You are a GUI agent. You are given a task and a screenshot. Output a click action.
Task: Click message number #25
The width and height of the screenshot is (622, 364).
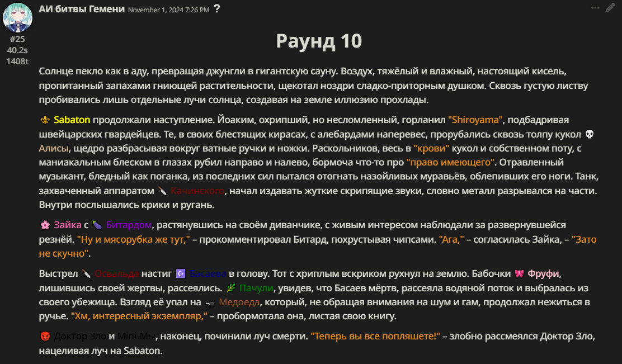[x=17, y=39]
